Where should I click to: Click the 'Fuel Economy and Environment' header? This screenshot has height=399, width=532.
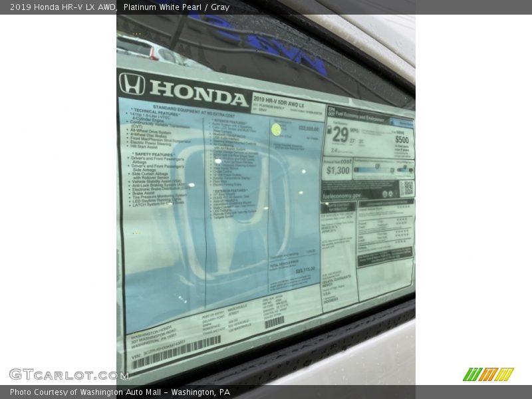pyautogui.click(x=360, y=116)
